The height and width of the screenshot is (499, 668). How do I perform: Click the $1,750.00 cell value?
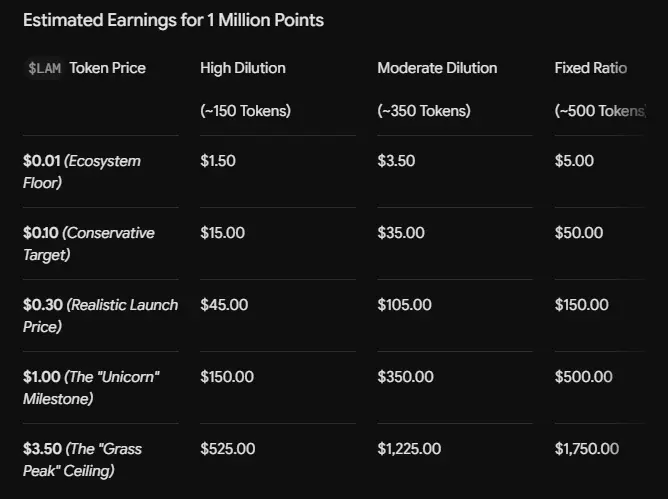587,449
